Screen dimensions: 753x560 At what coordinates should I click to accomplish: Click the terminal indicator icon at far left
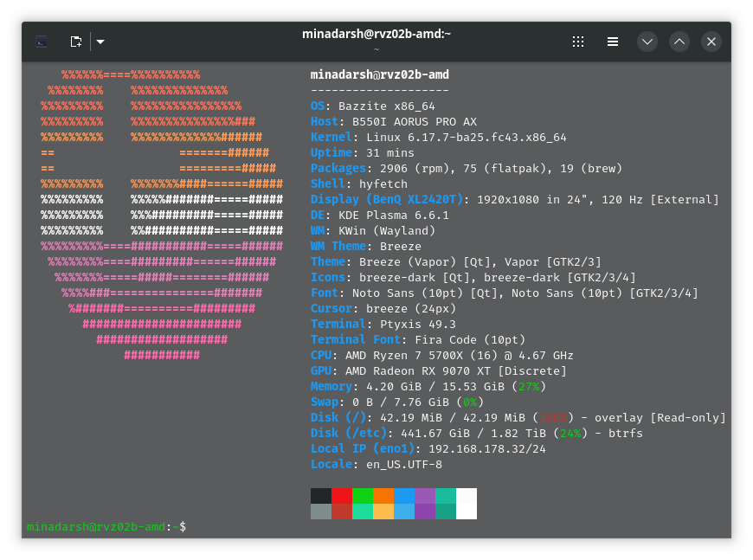[x=41, y=41]
